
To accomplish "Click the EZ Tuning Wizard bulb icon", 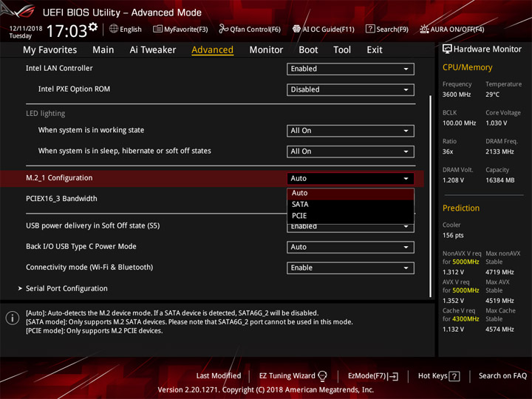I will coord(322,376).
